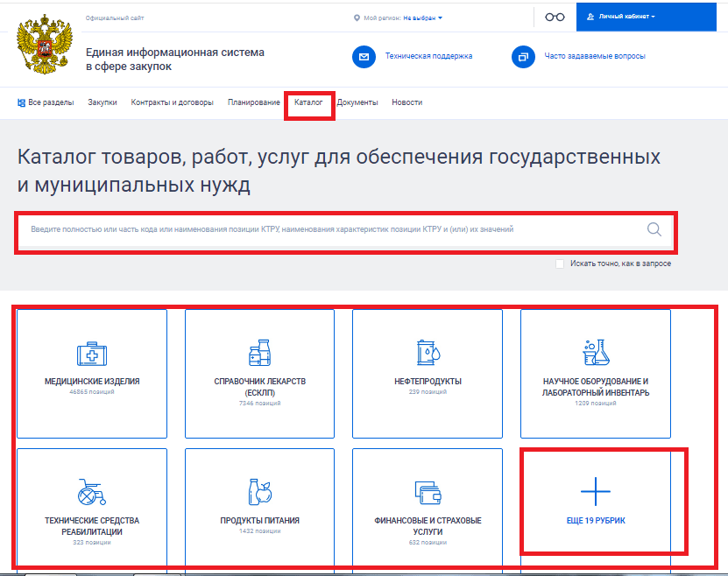Click the 1432 позиции count text

click(259, 531)
